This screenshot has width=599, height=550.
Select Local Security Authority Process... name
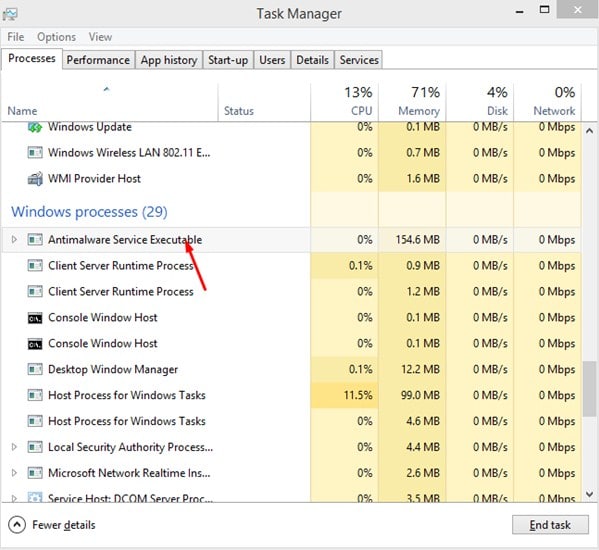[130, 447]
